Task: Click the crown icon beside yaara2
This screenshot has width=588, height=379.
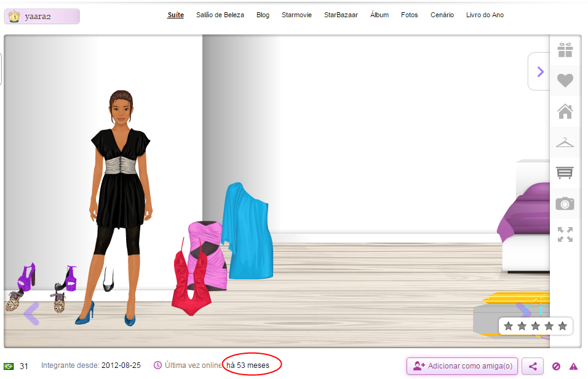Action: pos(13,16)
